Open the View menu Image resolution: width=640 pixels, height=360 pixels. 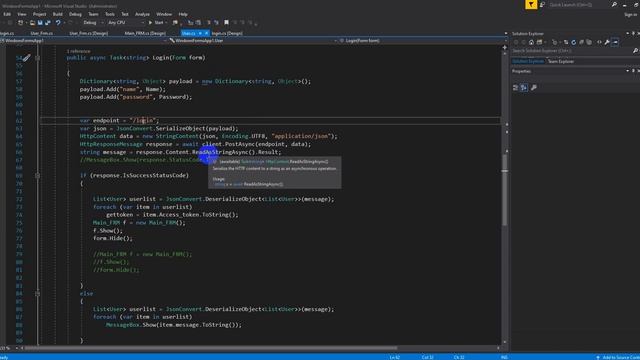pos(22,14)
